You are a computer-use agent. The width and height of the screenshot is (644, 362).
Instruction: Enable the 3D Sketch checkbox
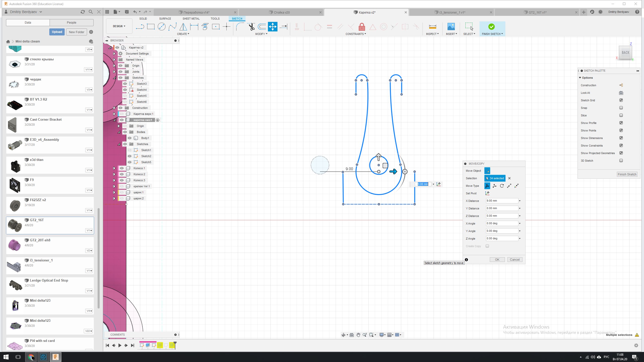coord(621,161)
